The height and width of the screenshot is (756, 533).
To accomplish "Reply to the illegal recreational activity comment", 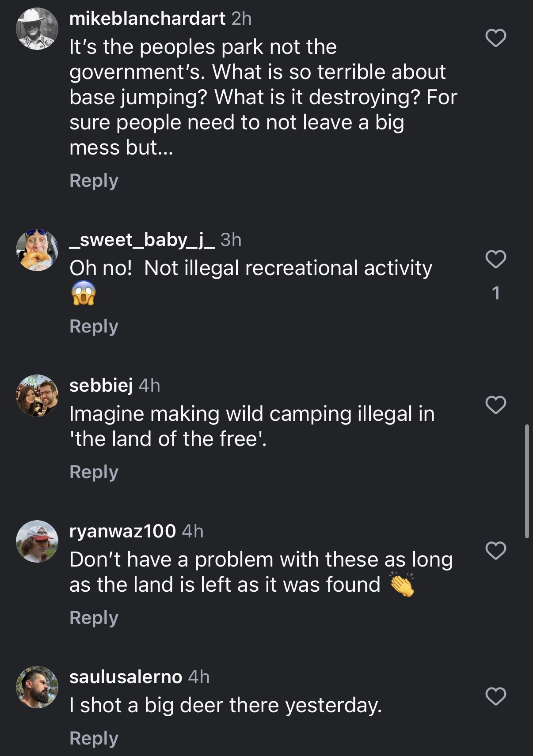I will pyautogui.click(x=94, y=326).
